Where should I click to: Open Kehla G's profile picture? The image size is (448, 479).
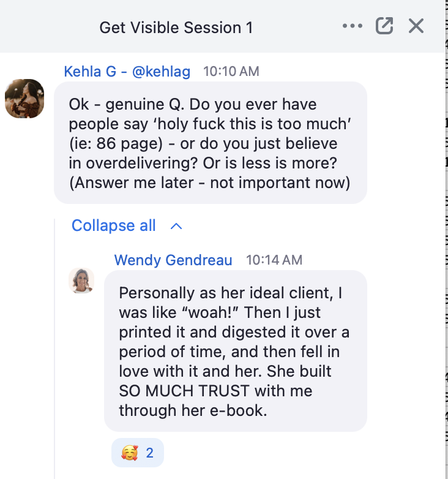(x=24, y=99)
